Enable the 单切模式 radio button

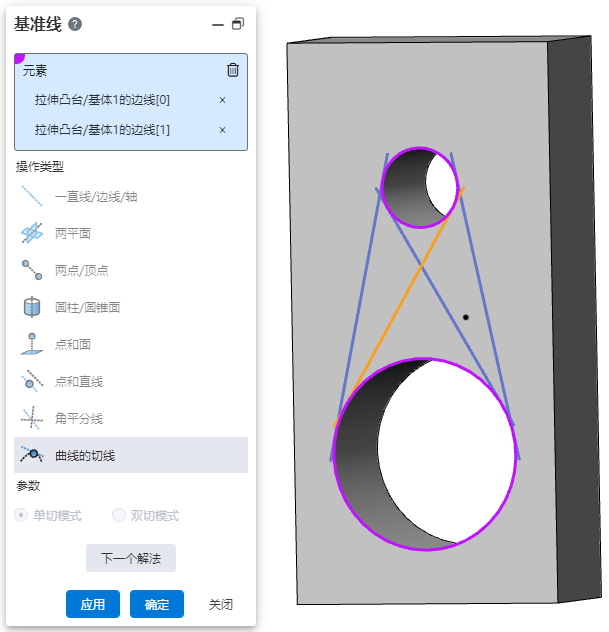click(21, 515)
